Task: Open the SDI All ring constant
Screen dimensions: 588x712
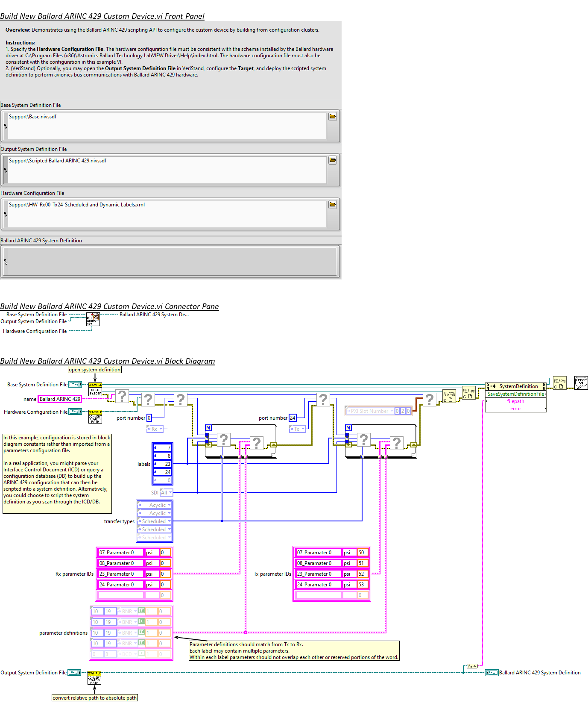Action: [x=166, y=492]
